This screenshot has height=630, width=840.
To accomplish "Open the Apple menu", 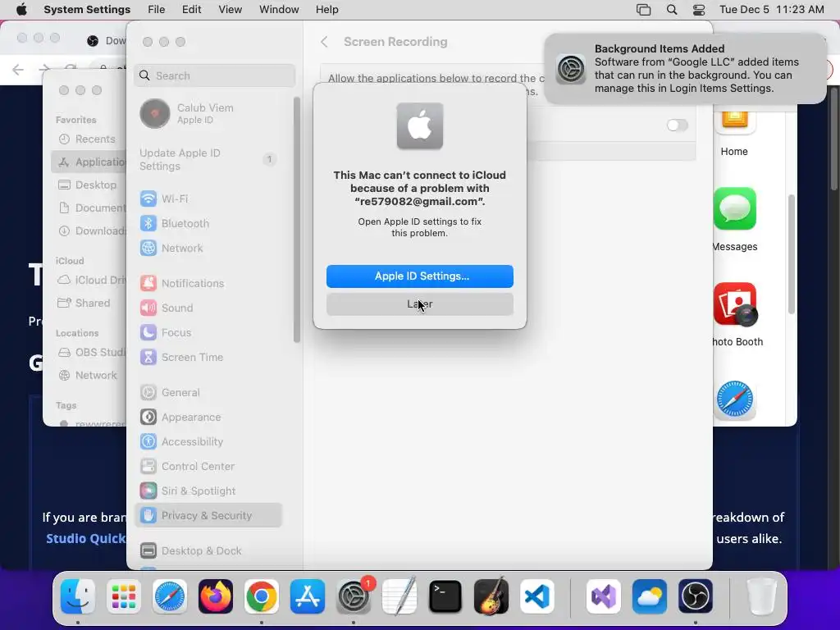I will pos(21,10).
